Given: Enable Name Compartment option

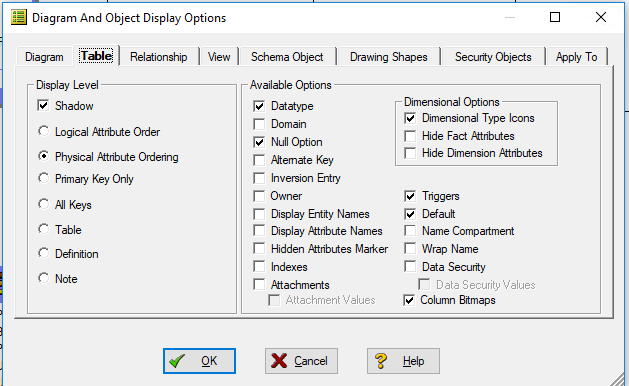Looking at the screenshot, I should [x=410, y=231].
